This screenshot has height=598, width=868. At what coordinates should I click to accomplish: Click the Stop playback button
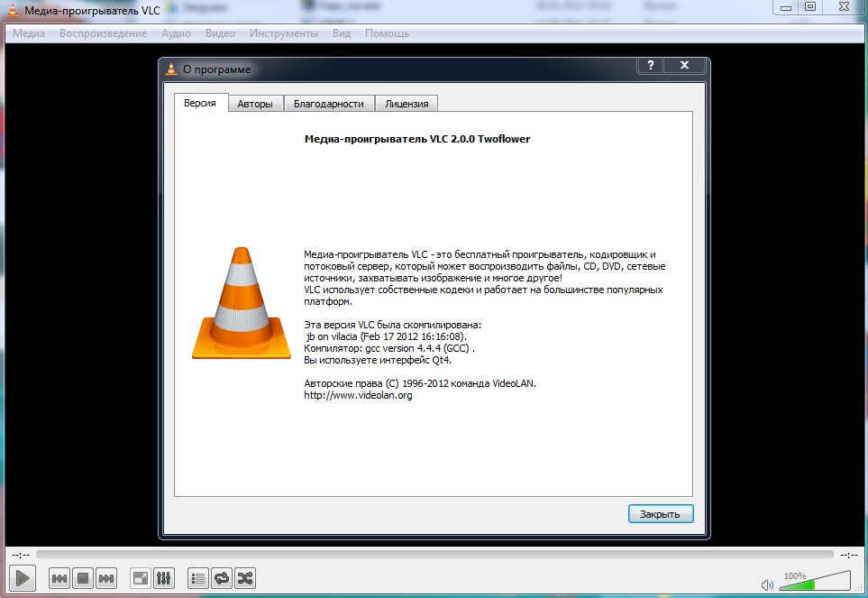tap(83, 579)
